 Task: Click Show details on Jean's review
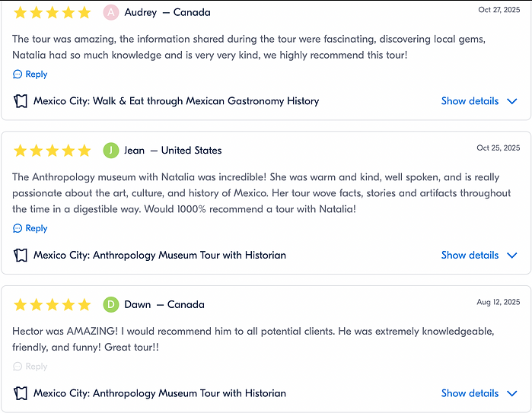470,256
